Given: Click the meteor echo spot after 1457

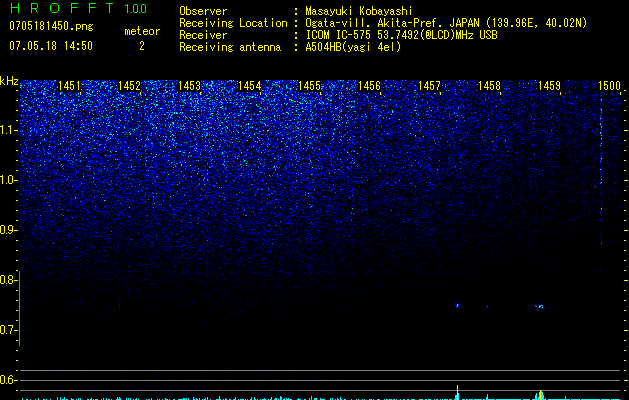Looking at the screenshot, I should (x=457, y=305).
